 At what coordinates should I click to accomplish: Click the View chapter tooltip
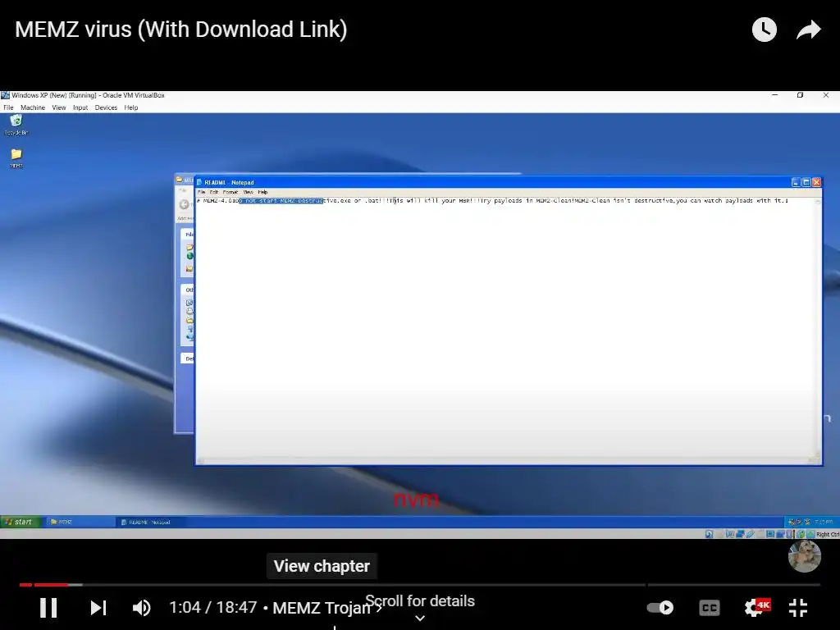point(322,566)
